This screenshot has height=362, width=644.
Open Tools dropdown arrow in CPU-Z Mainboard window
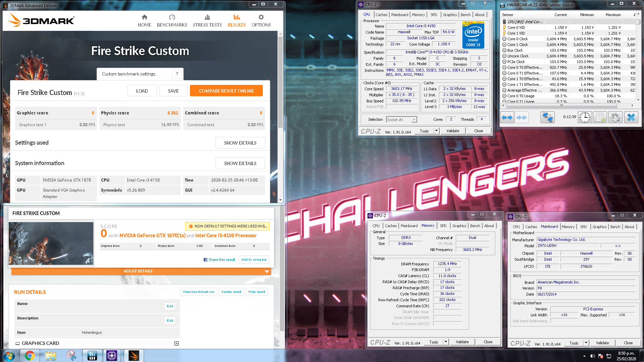tap(586, 343)
